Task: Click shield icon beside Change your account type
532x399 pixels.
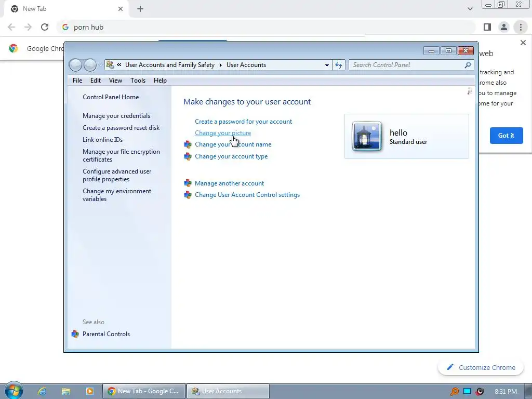Action: pyautogui.click(x=188, y=156)
